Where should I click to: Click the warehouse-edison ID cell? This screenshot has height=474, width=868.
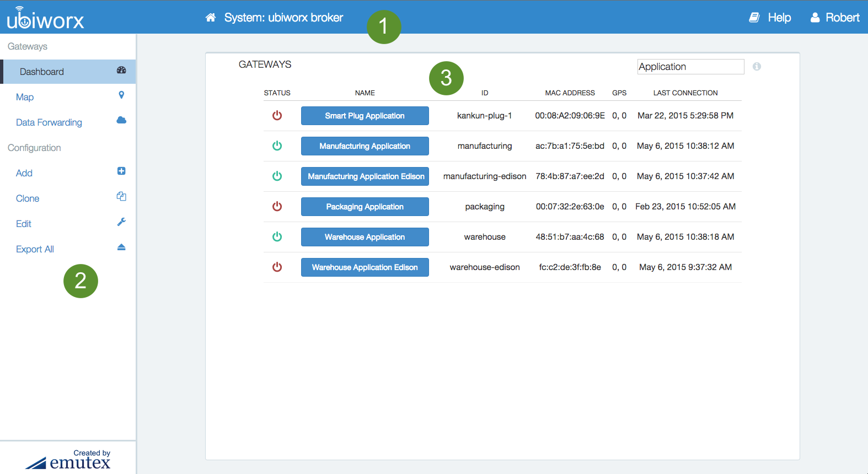[485, 267]
